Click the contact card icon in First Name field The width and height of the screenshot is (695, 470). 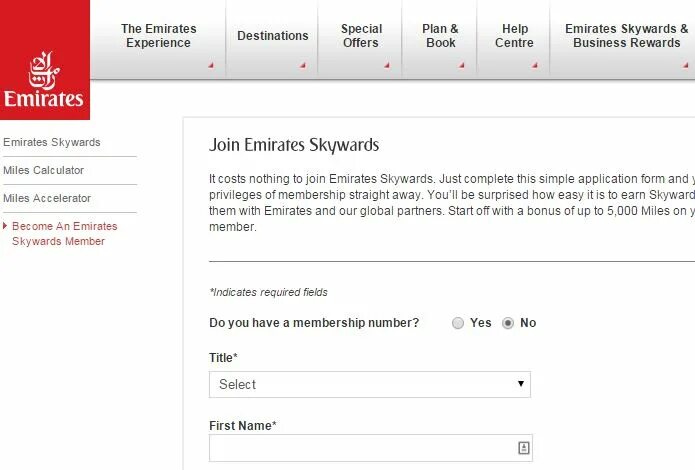[x=523, y=448]
